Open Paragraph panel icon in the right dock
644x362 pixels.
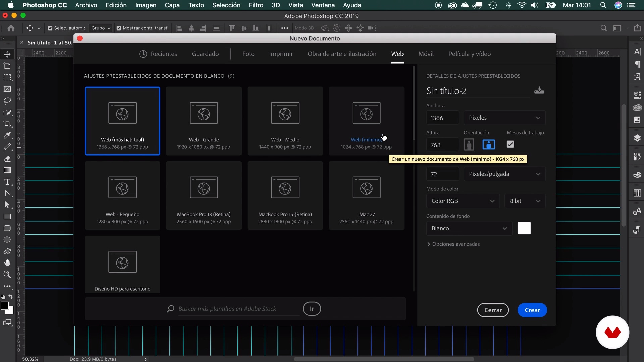(x=637, y=64)
